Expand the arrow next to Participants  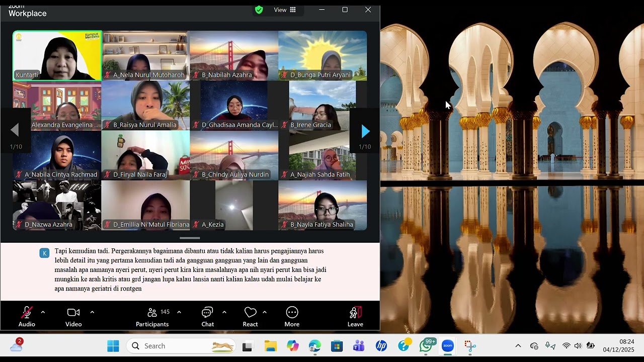pyautogui.click(x=179, y=312)
